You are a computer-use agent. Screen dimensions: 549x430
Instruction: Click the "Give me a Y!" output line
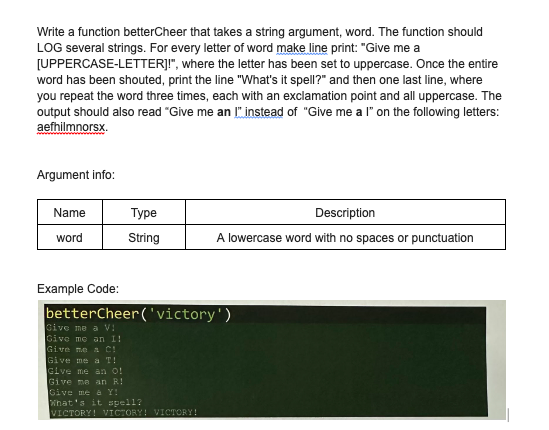(84, 392)
